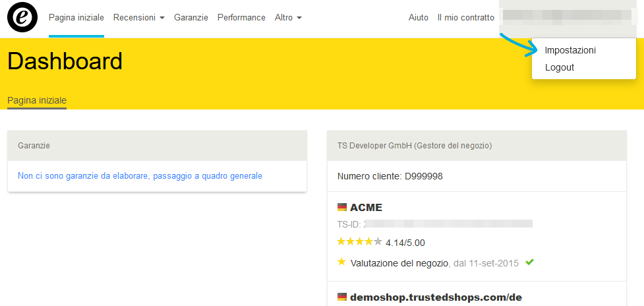Click the ACME star rating
The height and width of the screenshot is (306, 644).
(x=359, y=241)
